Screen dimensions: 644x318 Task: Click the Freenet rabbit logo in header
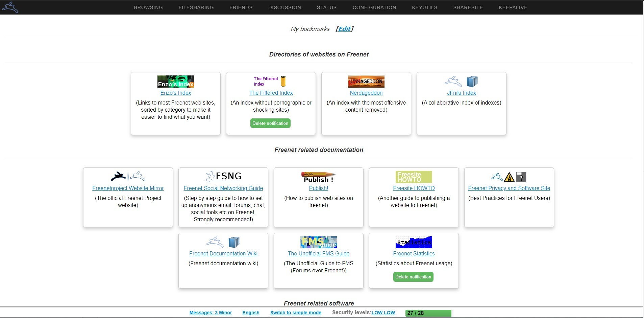(x=10, y=7)
